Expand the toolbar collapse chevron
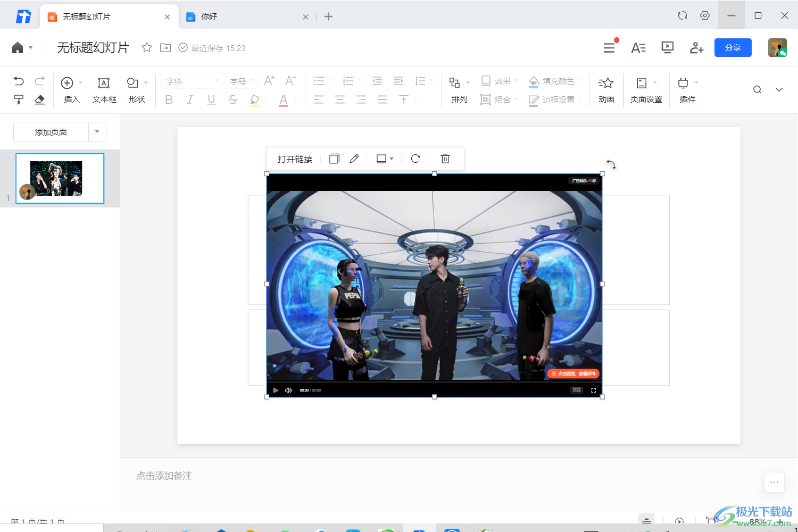Screen dimensions: 798x532 [x=779, y=89]
